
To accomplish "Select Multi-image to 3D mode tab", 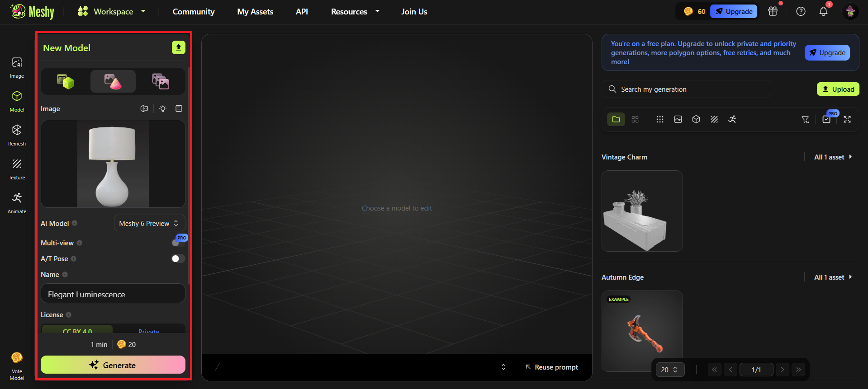I will [x=161, y=81].
